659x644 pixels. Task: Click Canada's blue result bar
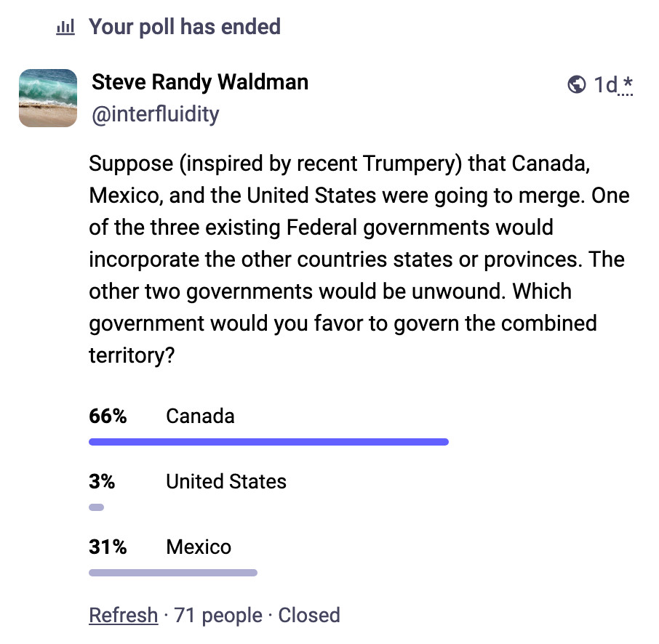pos(268,441)
